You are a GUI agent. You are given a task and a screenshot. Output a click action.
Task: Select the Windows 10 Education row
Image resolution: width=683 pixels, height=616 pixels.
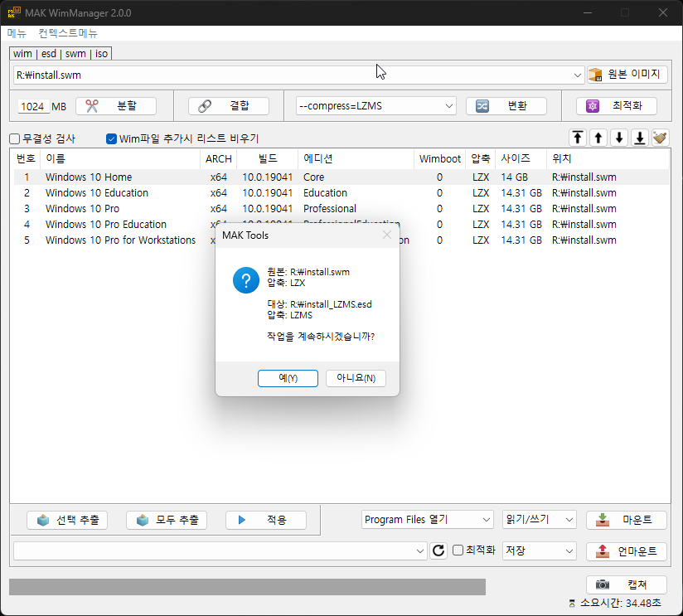pyautogui.click(x=341, y=193)
